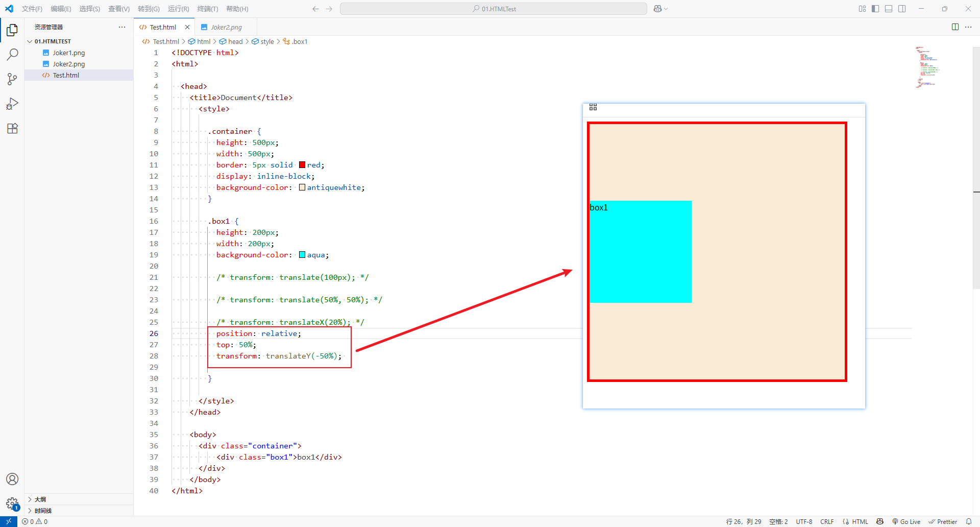Collapse the 01.HTMLTEST folder
This screenshot has height=527, width=980.
(79, 41)
